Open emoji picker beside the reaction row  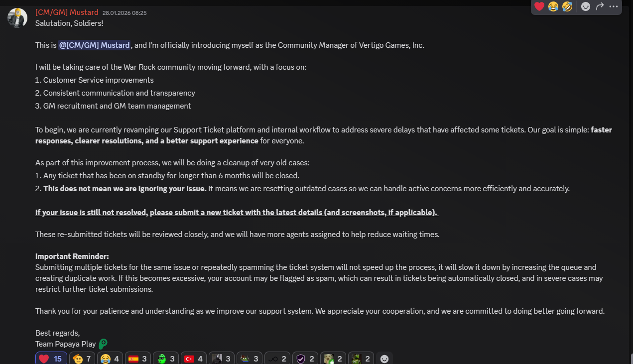pos(384,359)
